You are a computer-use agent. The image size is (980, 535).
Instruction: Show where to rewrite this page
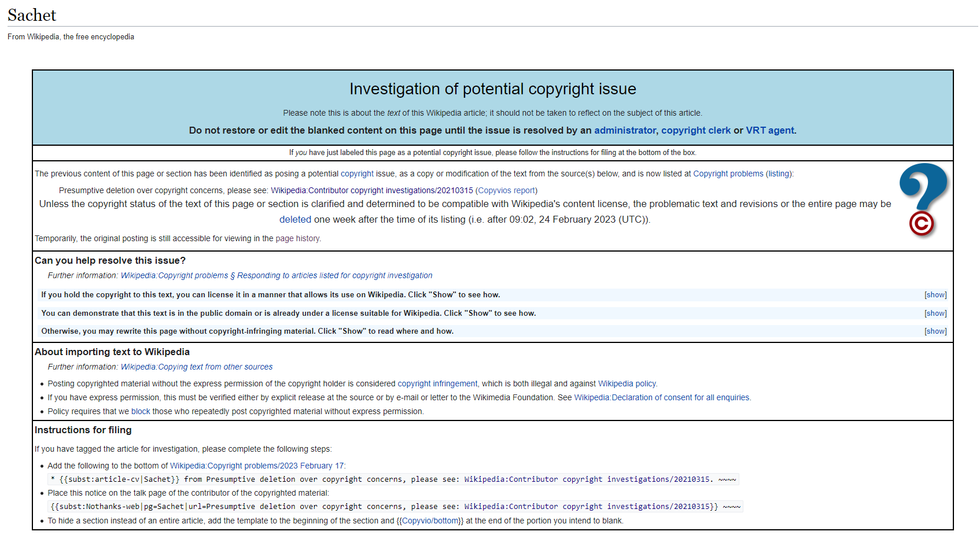tap(935, 331)
